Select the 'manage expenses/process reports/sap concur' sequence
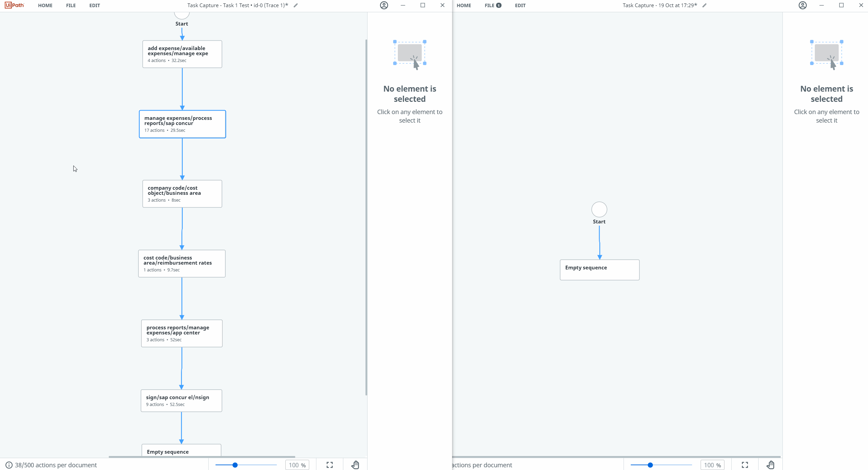 (x=182, y=124)
